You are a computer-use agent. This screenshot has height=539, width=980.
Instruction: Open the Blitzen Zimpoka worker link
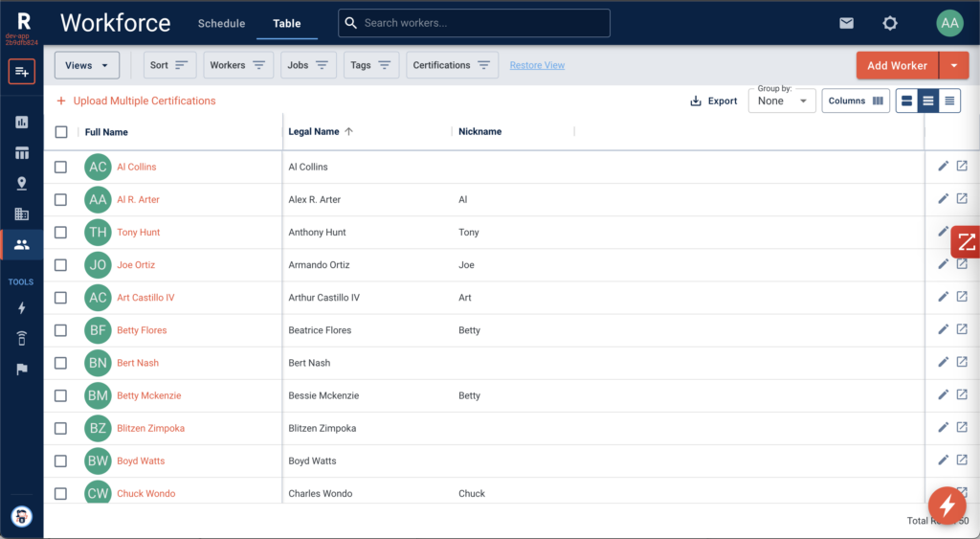[x=150, y=428]
